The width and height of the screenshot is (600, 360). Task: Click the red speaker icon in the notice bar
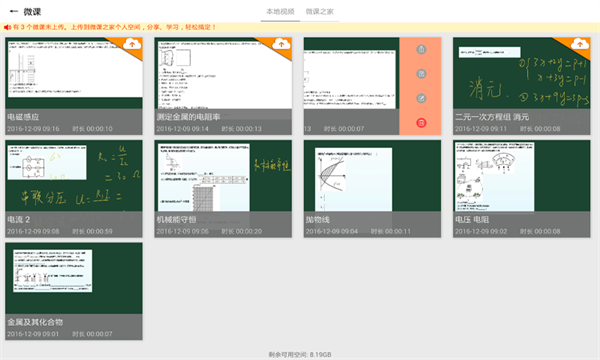7,27
